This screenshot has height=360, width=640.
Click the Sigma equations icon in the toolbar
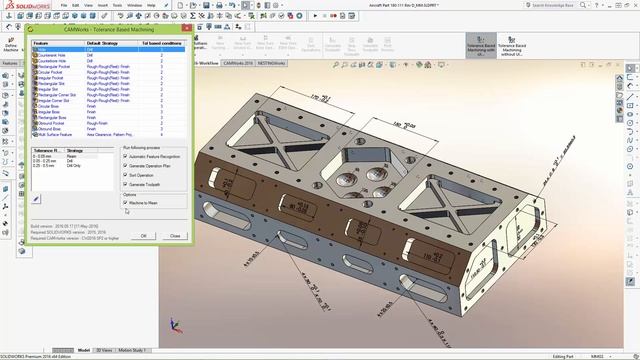coord(193,16)
